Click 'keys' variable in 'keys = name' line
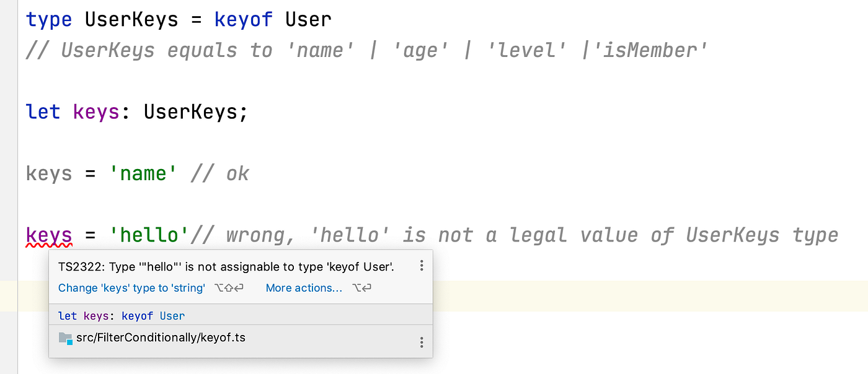 point(49,173)
